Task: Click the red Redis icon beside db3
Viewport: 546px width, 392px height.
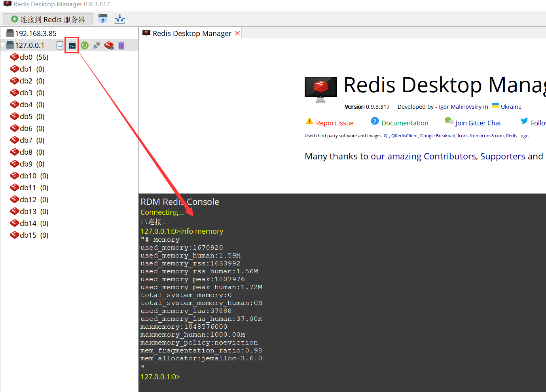Action: tap(15, 93)
